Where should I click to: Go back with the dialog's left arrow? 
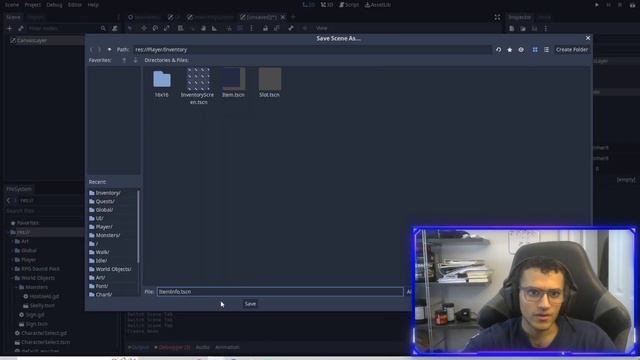point(91,50)
